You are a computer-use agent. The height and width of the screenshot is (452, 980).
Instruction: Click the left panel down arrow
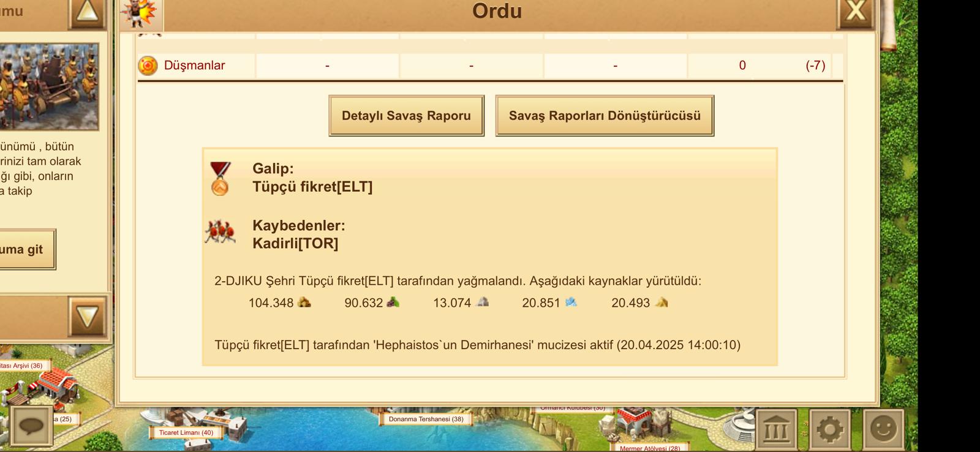(87, 316)
